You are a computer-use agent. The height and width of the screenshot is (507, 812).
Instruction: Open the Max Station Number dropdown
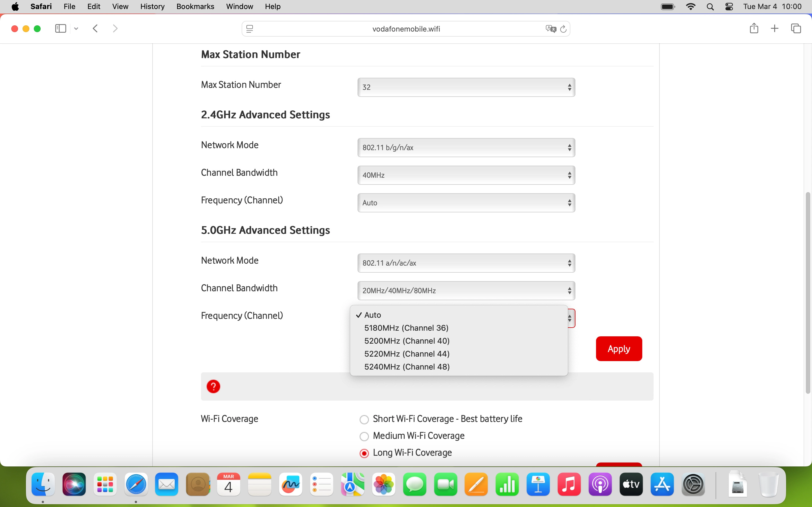point(466,87)
